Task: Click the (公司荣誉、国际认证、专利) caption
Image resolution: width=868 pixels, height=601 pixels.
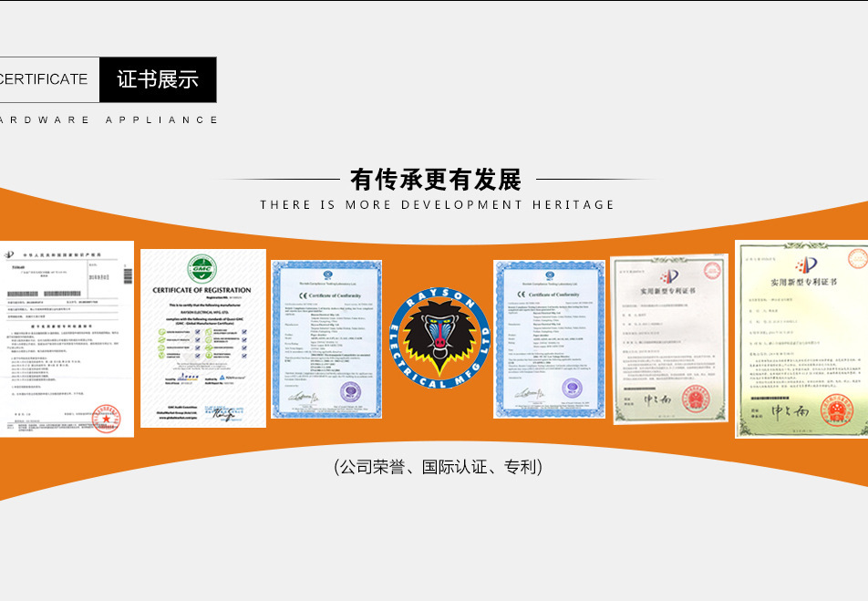Action: click(x=438, y=467)
